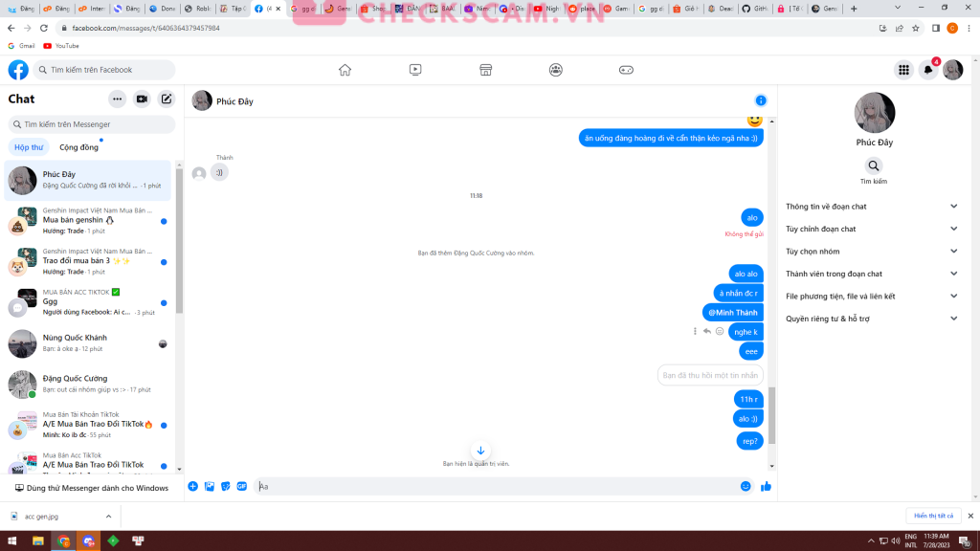Search within conversation using Tìm kiếm icon
Screen dimensions: 980x551
click(874, 166)
